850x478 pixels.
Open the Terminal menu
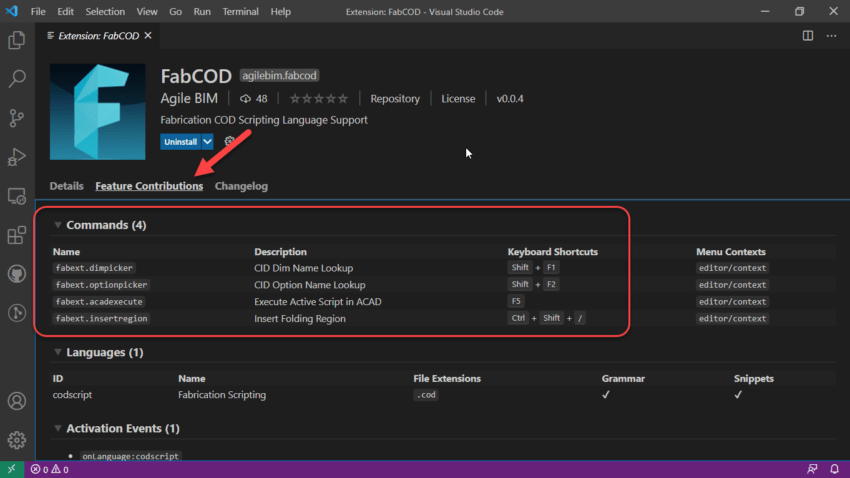point(240,11)
